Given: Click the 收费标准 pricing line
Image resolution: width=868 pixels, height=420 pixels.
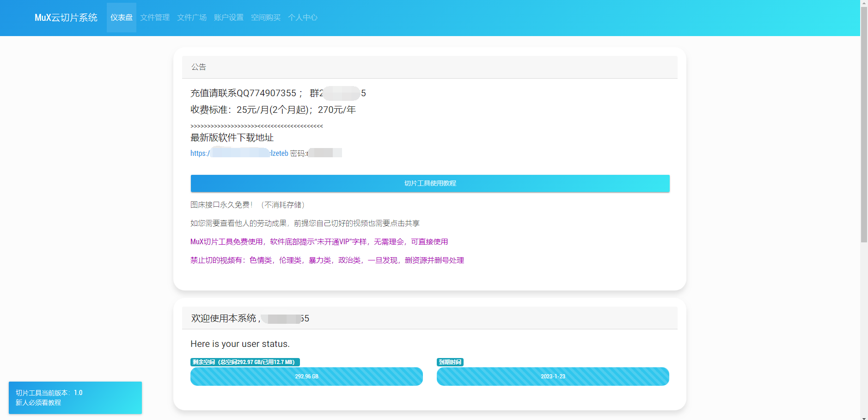Looking at the screenshot, I should [x=273, y=110].
